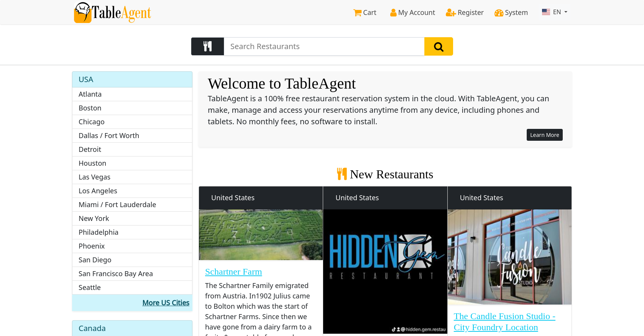Screen dimensions: 644x336
Task: Select Atlanta in the city list
Action: 132,94
